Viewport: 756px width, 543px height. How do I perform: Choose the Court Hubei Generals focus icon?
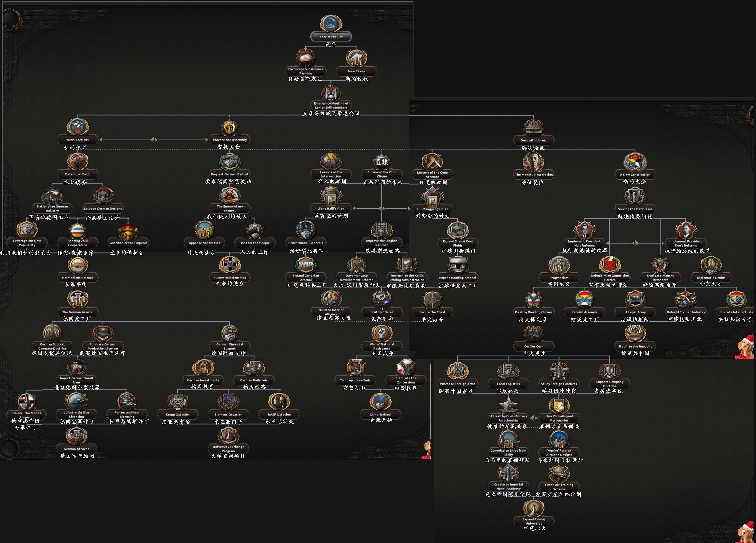(x=306, y=230)
